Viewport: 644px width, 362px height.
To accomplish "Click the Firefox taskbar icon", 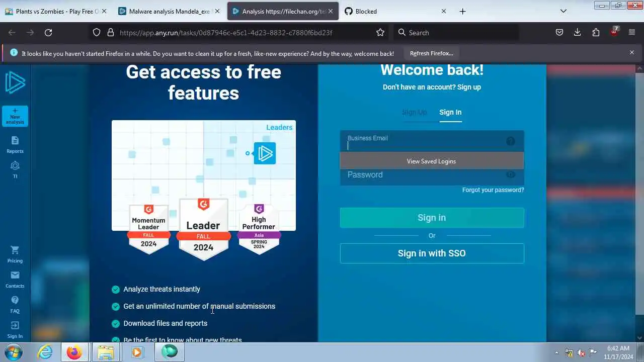I will (74, 352).
